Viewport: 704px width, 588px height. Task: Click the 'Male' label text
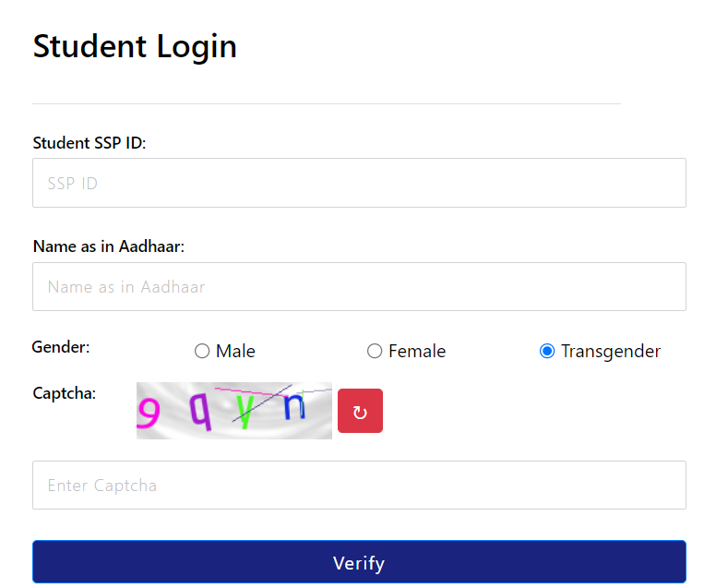click(x=235, y=352)
